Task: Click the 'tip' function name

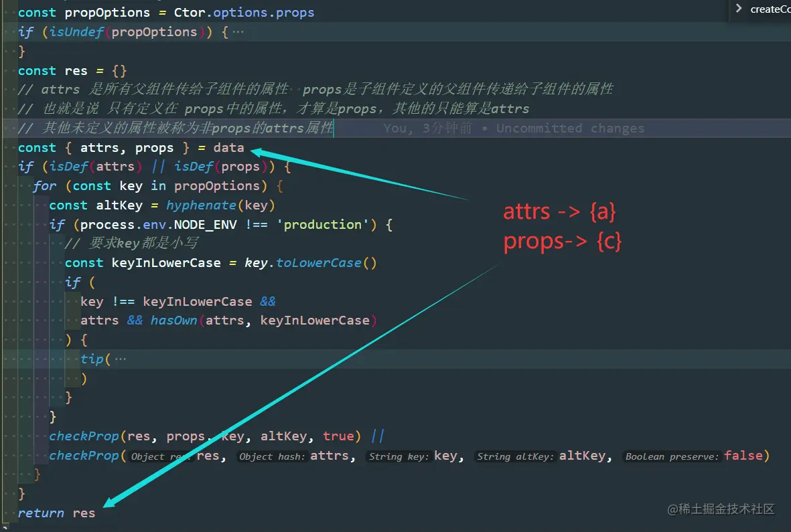Action: tap(92, 359)
